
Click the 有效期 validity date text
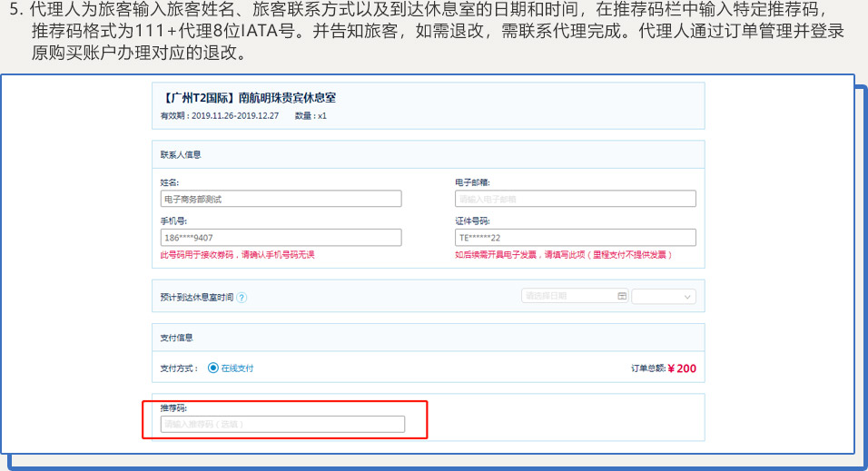(220, 116)
